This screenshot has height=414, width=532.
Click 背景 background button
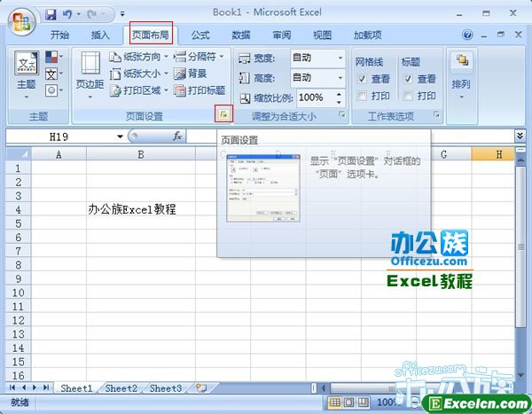pyautogui.click(x=190, y=74)
